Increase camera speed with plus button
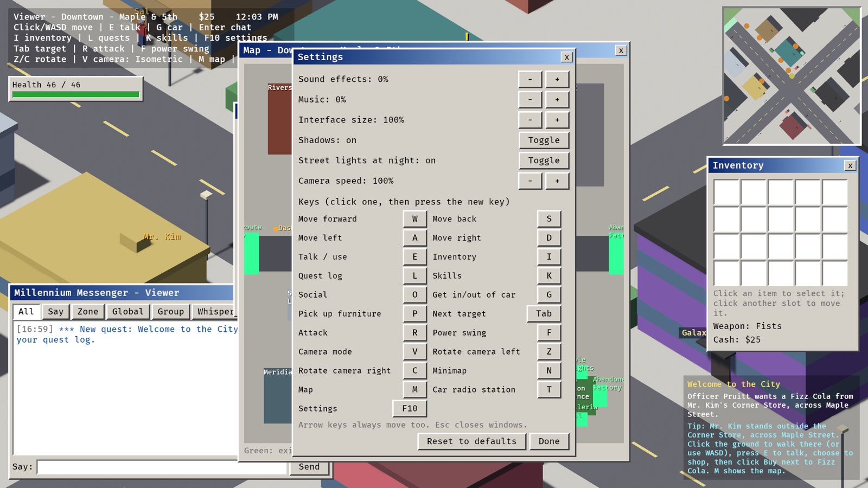The height and width of the screenshot is (488, 868). point(557,181)
